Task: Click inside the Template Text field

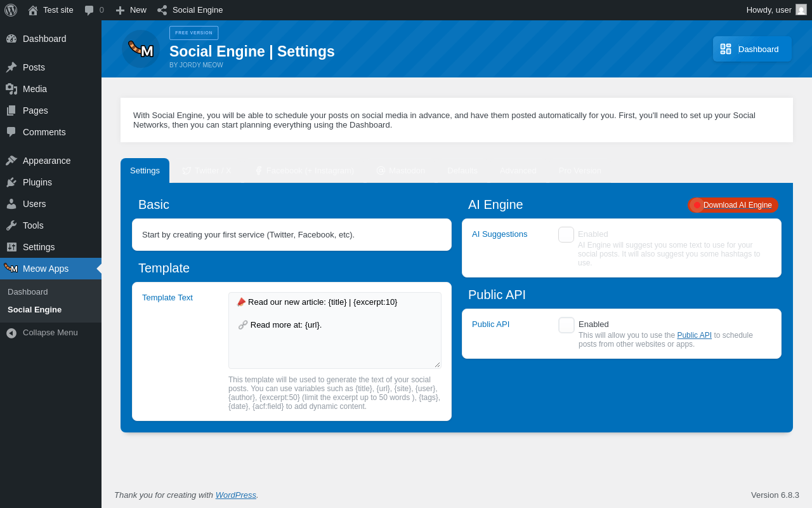Action: coord(334,343)
